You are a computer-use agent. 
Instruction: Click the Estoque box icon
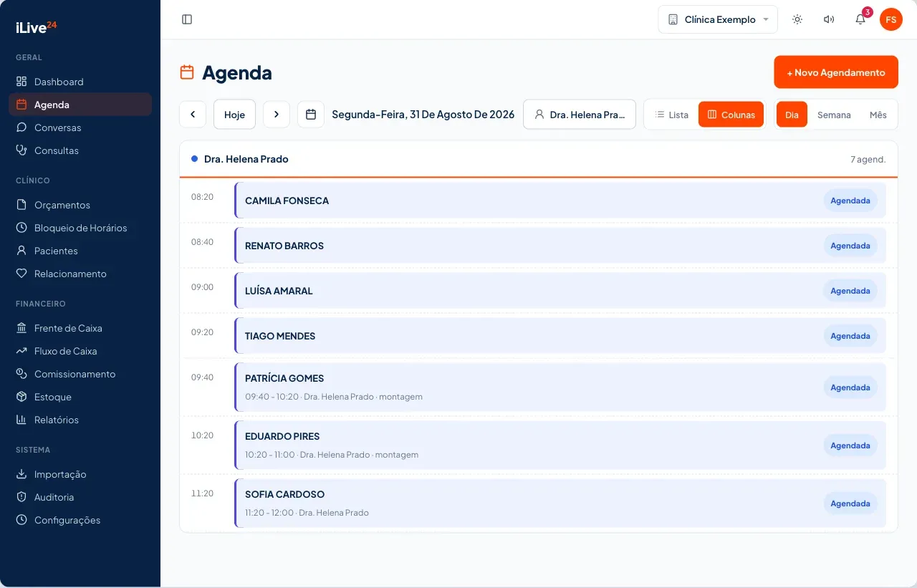point(21,397)
